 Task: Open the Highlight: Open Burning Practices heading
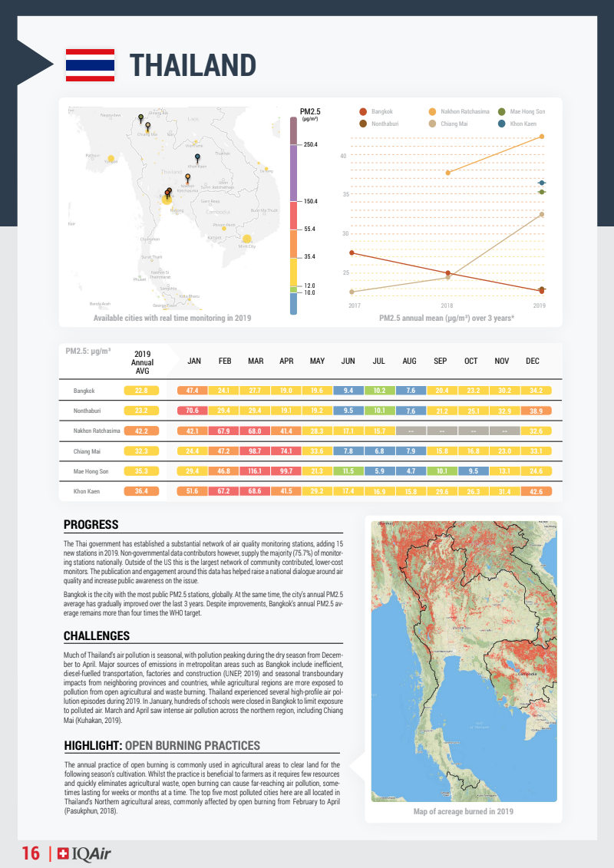tap(162, 745)
